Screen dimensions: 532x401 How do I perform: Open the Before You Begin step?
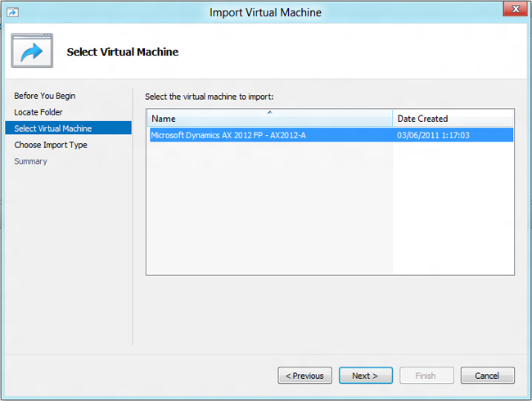(45, 96)
